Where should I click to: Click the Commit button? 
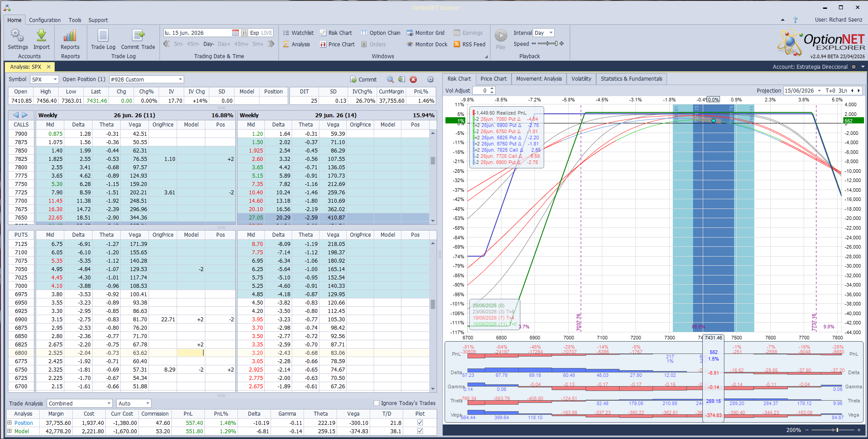(x=364, y=79)
